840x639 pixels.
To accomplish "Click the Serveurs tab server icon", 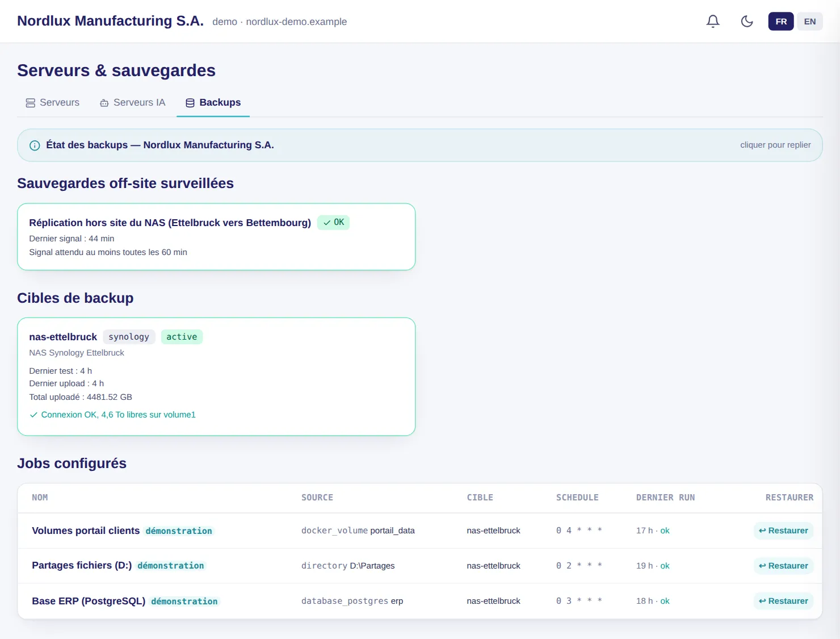I will click(x=31, y=103).
